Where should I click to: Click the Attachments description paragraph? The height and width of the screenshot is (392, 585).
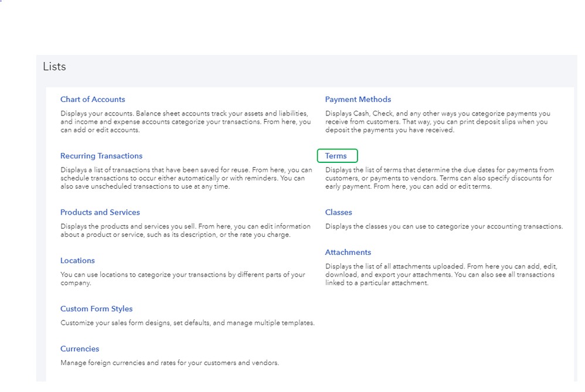pos(440,274)
